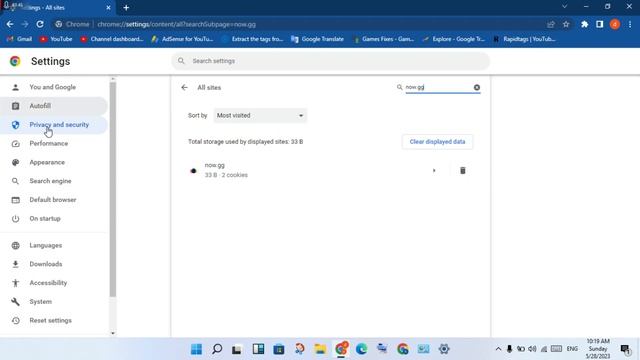This screenshot has height=360, width=640.
Task: Open Rapidtags bookmark
Action: pos(524,39)
